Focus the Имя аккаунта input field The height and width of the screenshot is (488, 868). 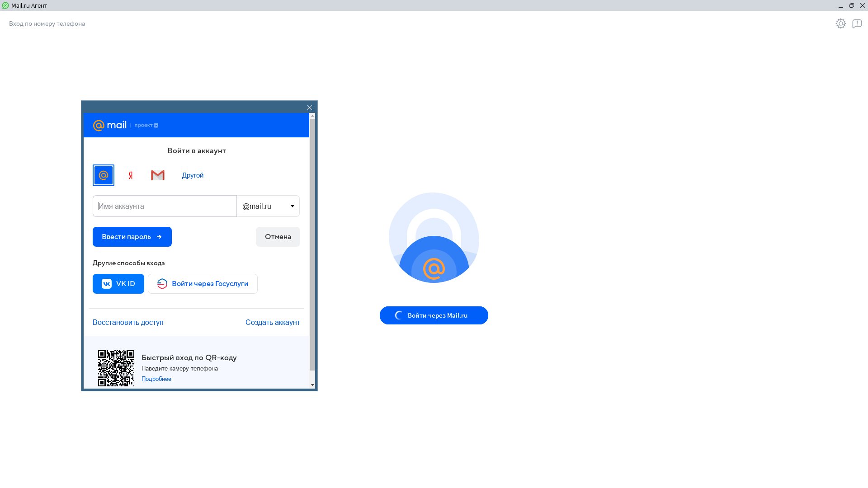(165, 206)
